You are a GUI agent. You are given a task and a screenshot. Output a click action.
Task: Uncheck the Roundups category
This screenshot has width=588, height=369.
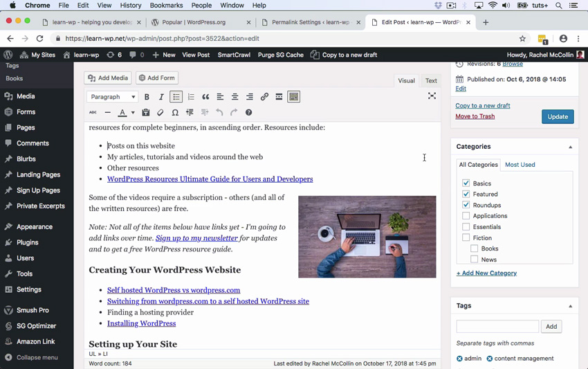click(466, 205)
